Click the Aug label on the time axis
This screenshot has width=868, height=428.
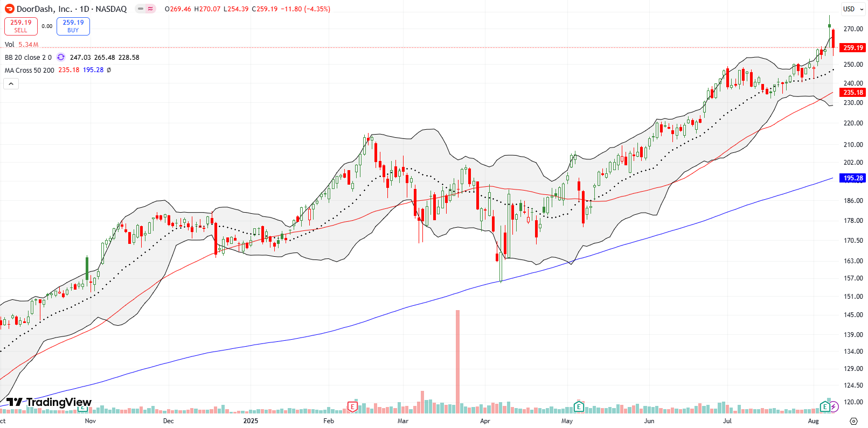pos(813,421)
